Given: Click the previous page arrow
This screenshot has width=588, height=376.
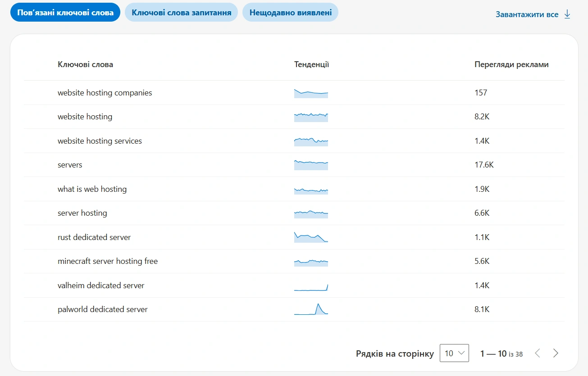Looking at the screenshot, I should click(537, 353).
